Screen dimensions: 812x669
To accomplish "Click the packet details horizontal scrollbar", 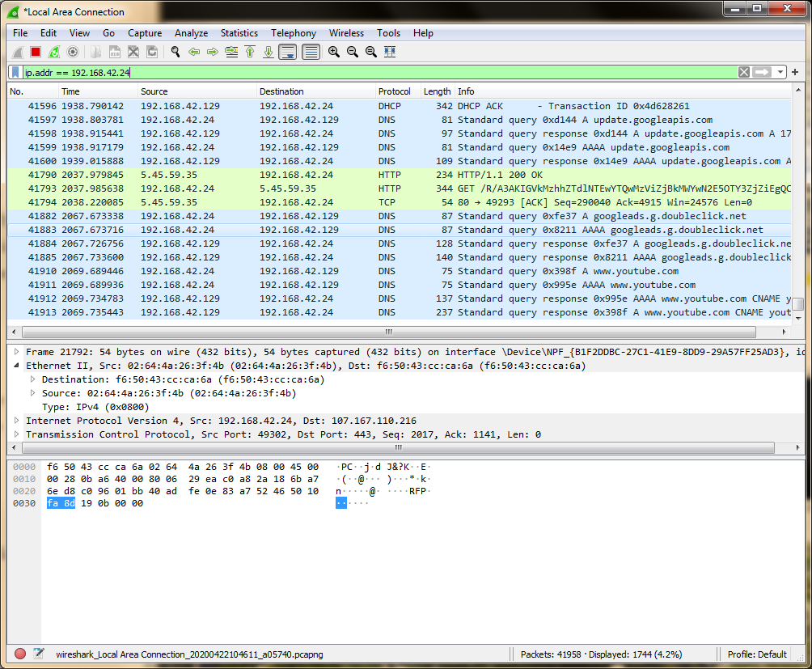I will point(398,447).
